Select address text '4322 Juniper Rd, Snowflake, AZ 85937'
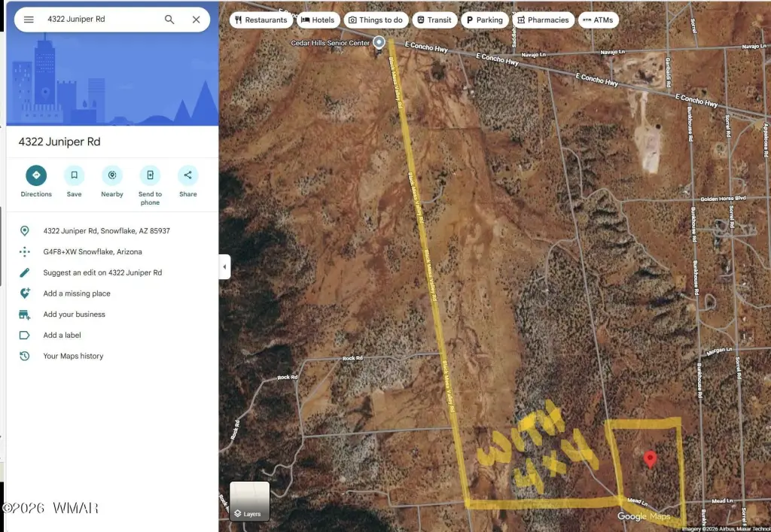Viewport: 771px width, 532px height. [107, 231]
